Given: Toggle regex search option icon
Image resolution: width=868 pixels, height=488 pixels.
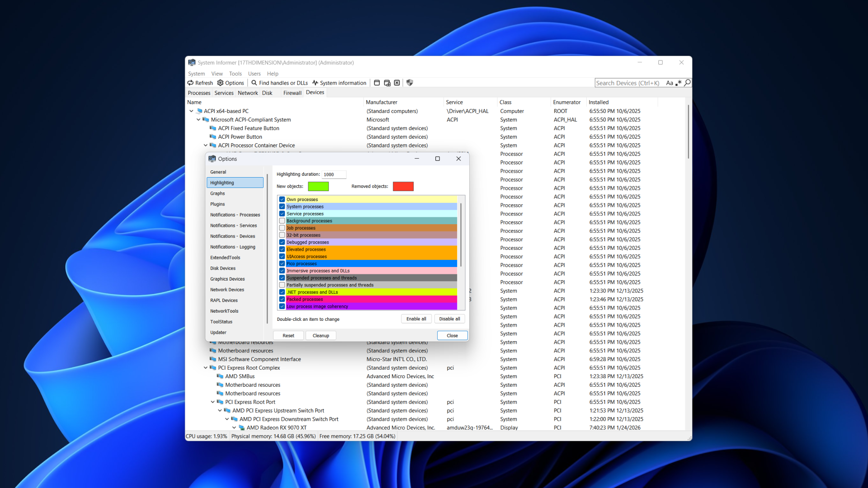Looking at the screenshot, I should (679, 83).
